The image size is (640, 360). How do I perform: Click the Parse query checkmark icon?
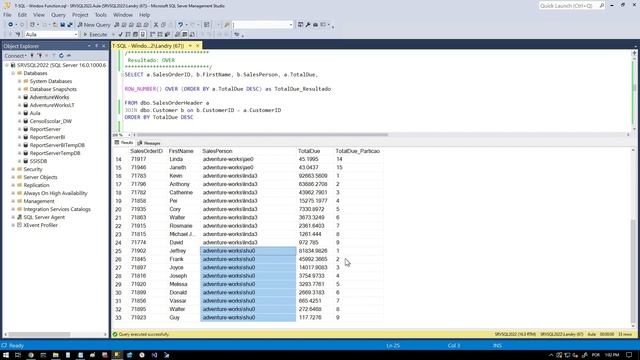tap(120, 35)
